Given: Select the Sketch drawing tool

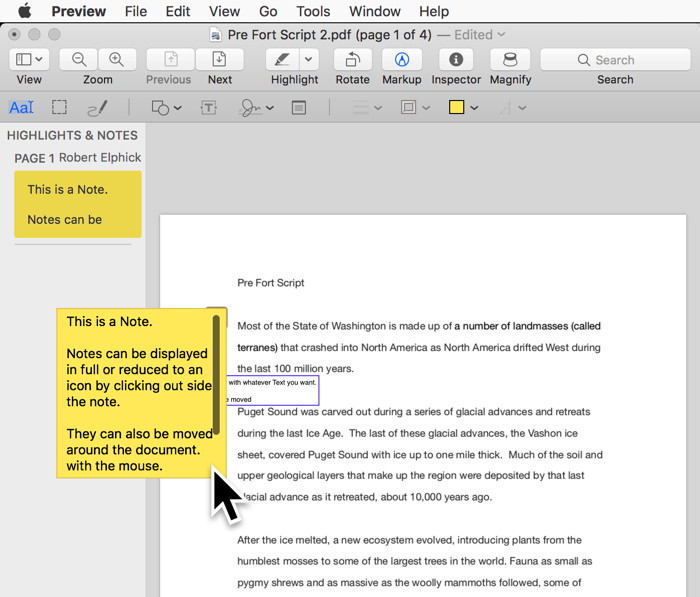Looking at the screenshot, I should 97,108.
